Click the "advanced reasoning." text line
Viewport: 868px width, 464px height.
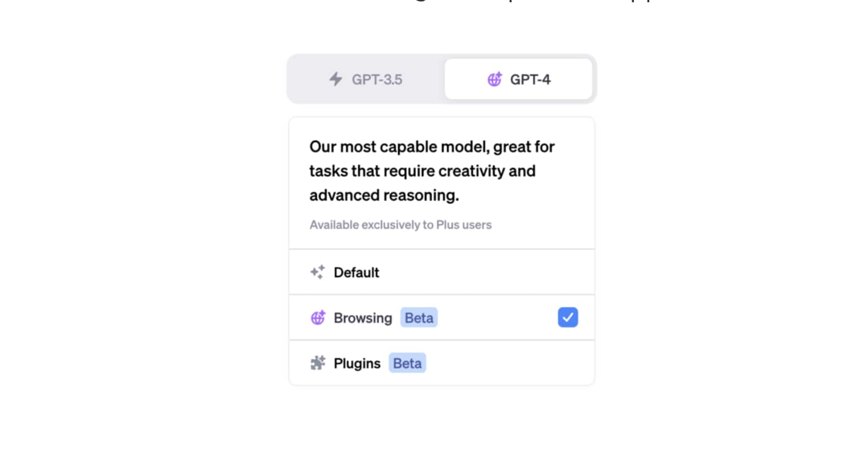(384, 196)
